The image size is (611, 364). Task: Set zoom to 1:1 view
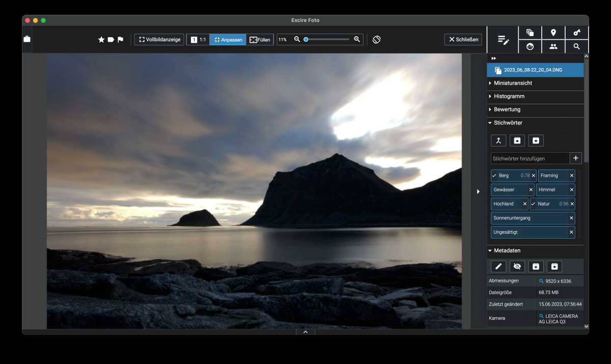point(198,40)
